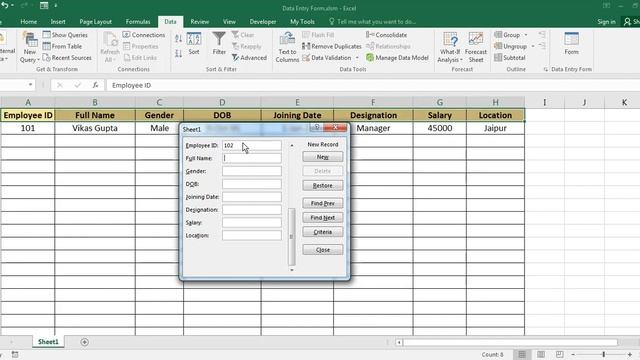This screenshot has height=360, width=640.
Task: Expand the Group dropdown arrow
Action: point(526,35)
